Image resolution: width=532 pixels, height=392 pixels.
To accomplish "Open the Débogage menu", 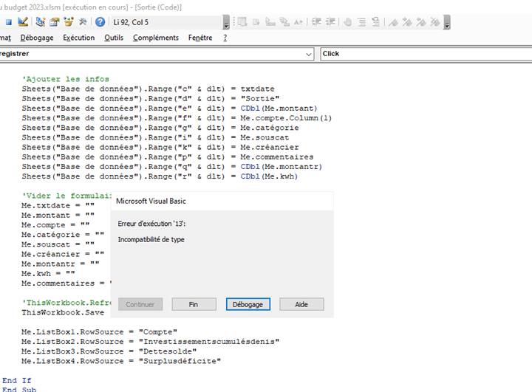I will point(37,38).
